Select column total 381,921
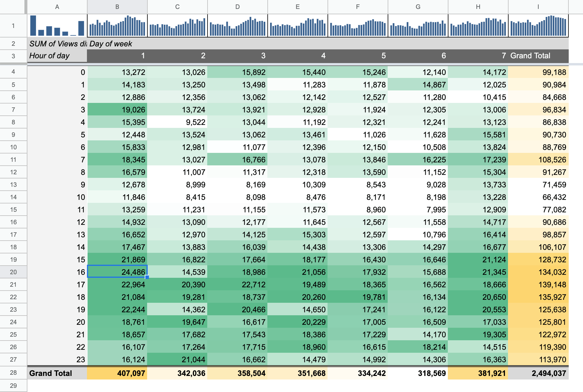This screenshot has width=583, height=392. click(x=478, y=373)
